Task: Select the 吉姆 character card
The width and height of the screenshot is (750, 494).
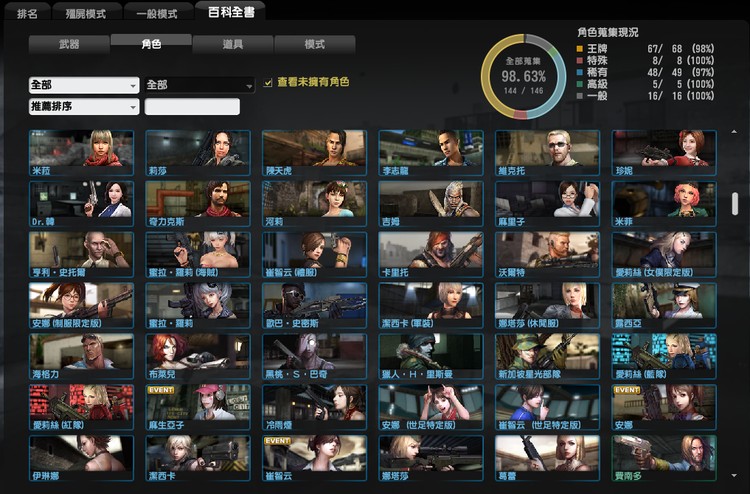Action: (431, 204)
